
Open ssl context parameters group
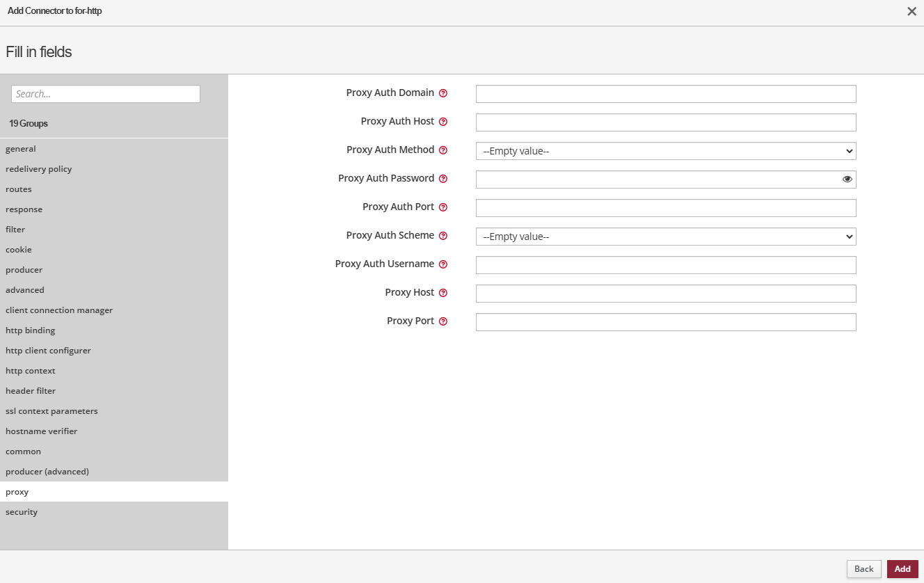tap(51, 411)
